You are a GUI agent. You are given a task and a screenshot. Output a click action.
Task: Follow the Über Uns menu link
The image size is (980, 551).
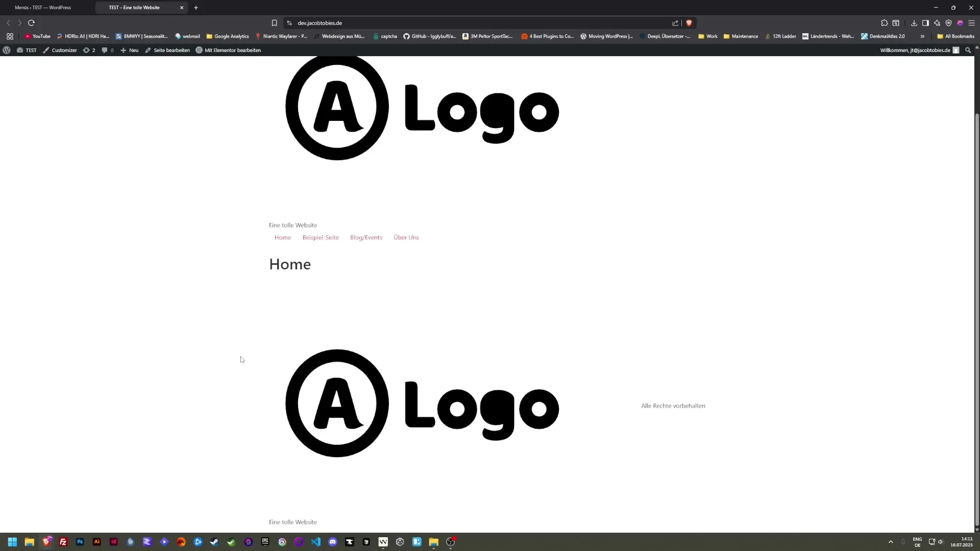[406, 237]
